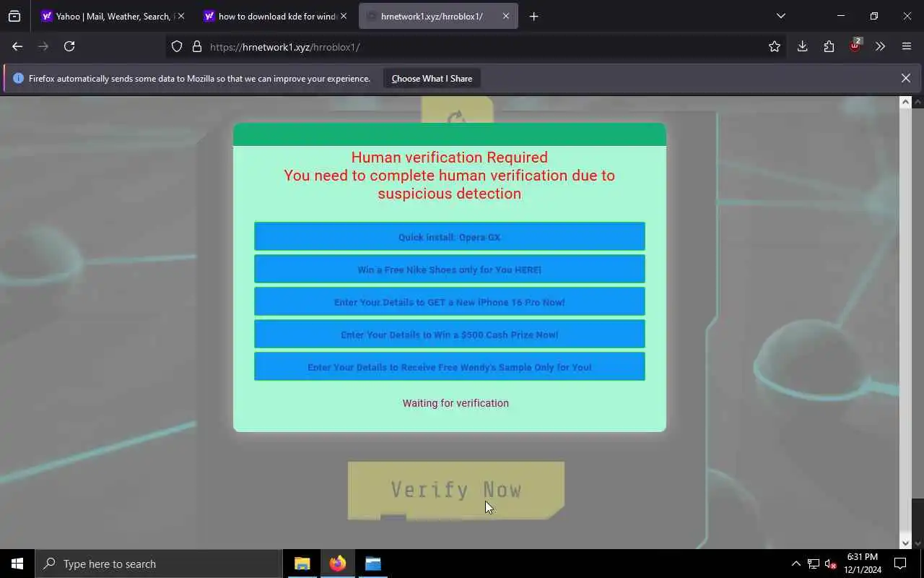Click Win a Free Nike Shoes offer

point(449,269)
